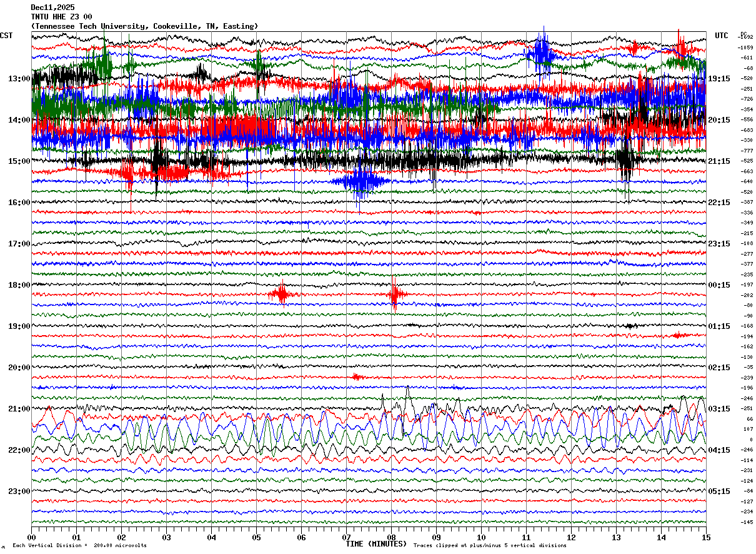Select DC offset value -84

coord(748,491)
